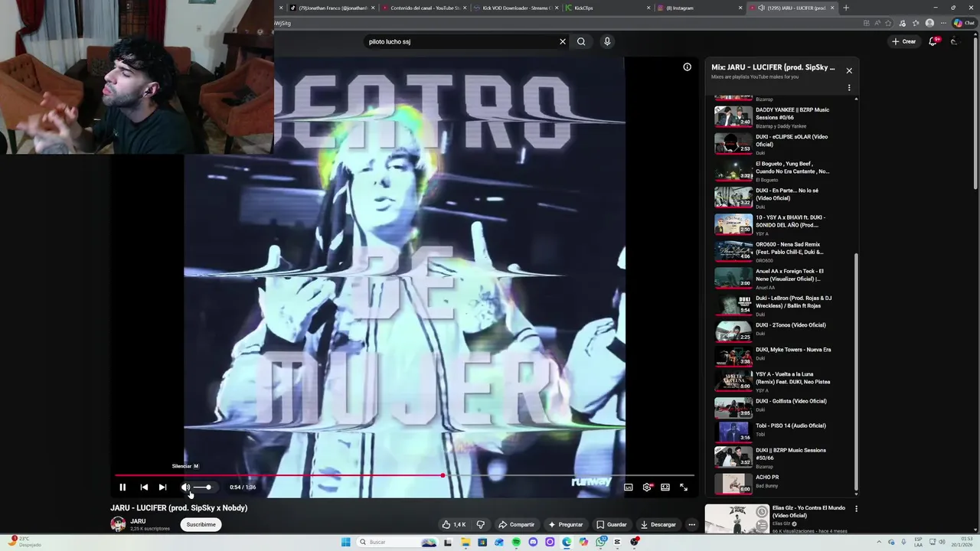The width and height of the screenshot is (980, 551).
Task: Open the browser Chat copilot button
Action: (x=963, y=23)
